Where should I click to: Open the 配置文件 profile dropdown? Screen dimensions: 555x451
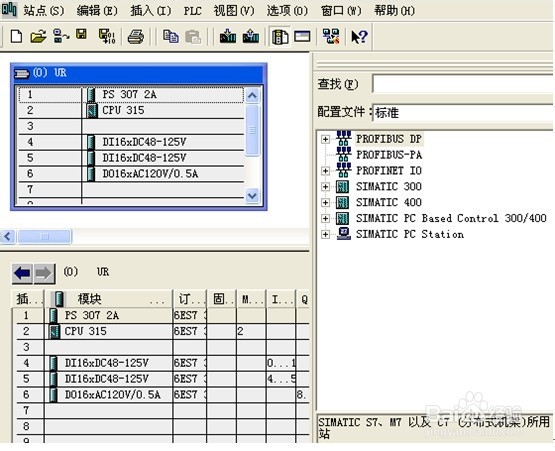coord(463,113)
